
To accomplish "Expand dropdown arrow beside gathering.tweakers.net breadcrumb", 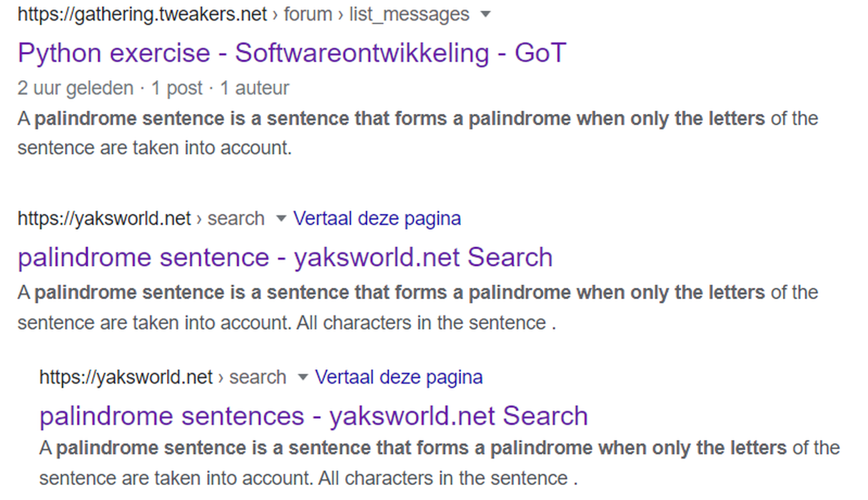I will 485,15.
